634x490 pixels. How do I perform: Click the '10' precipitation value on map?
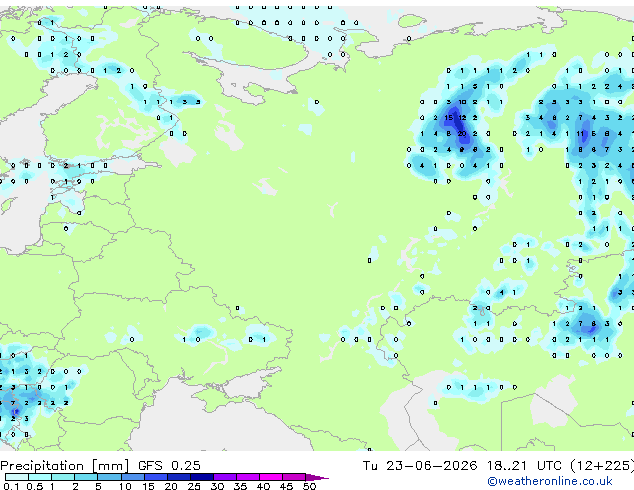pos(462,102)
